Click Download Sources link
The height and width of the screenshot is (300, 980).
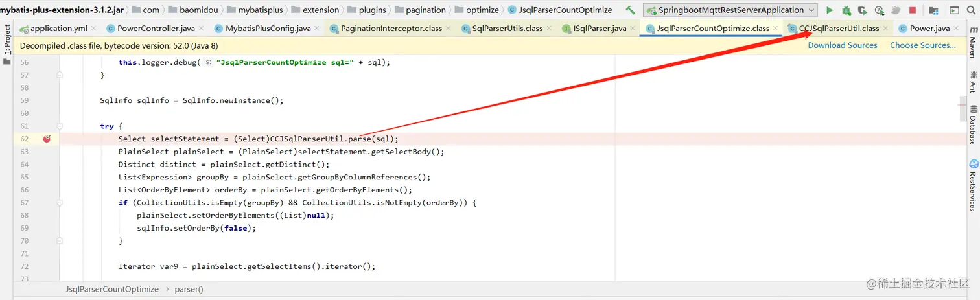[843, 45]
